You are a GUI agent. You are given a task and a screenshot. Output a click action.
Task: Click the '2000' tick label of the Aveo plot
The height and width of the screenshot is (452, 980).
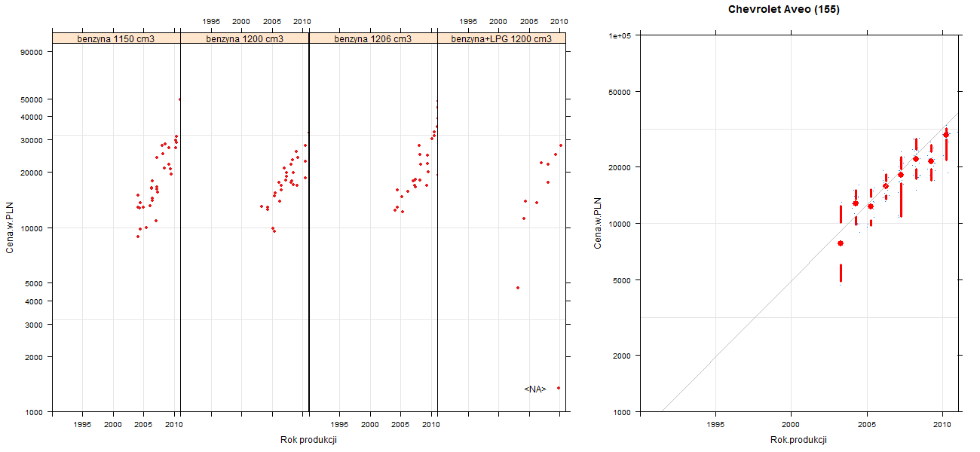(x=622, y=356)
